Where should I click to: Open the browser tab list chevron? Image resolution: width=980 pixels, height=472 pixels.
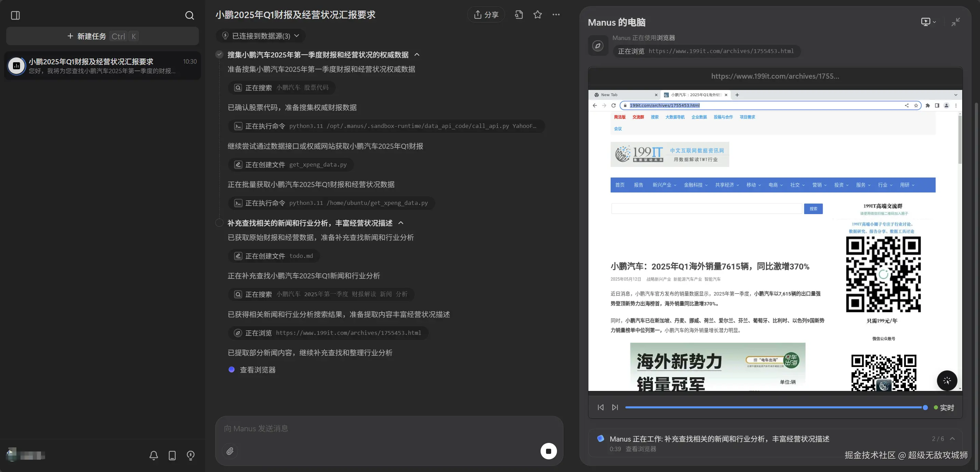pos(956,95)
